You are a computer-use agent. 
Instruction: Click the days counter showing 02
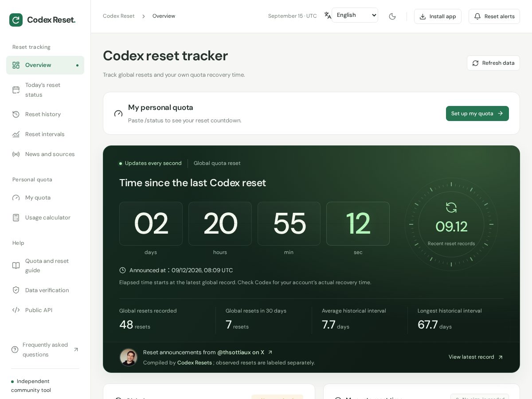(x=151, y=223)
